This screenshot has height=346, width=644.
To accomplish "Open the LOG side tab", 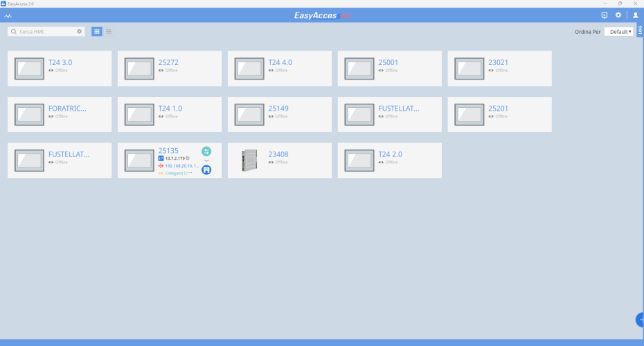I will (640, 30).
